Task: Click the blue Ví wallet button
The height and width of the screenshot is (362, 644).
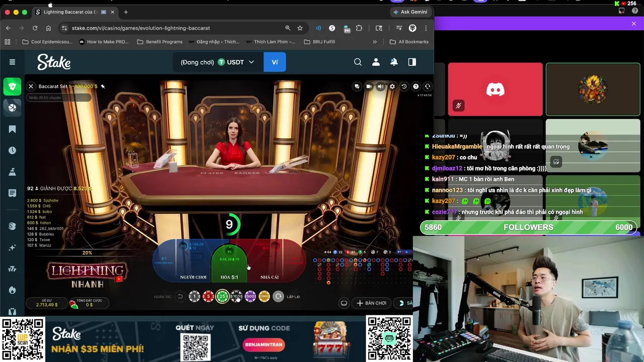Action: (x=275, y=62)
